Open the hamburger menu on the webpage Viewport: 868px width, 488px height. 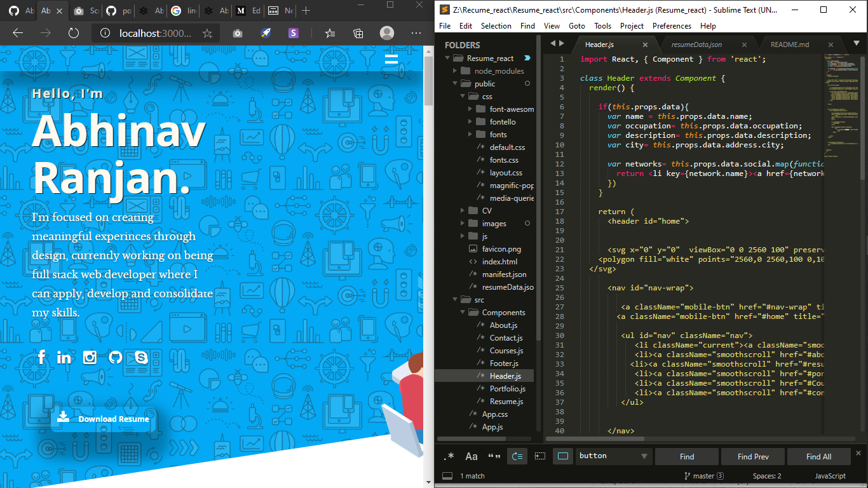tap(391, 58)
